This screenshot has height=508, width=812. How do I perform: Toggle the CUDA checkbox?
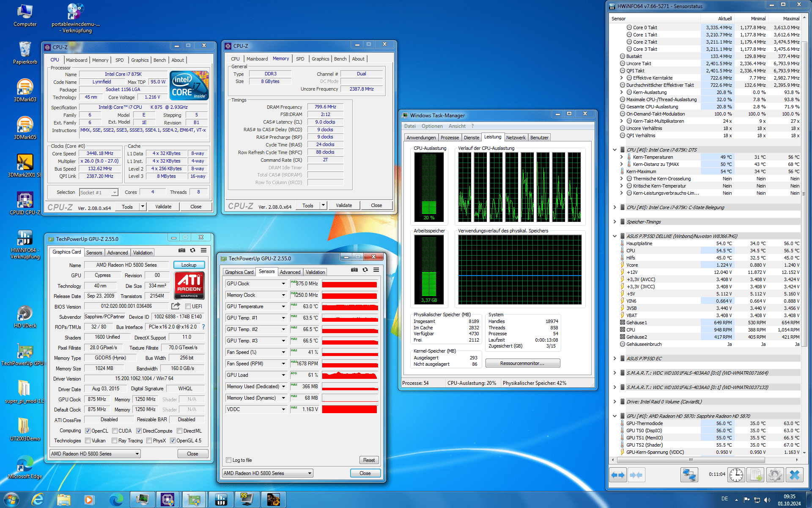pos(115,431)
